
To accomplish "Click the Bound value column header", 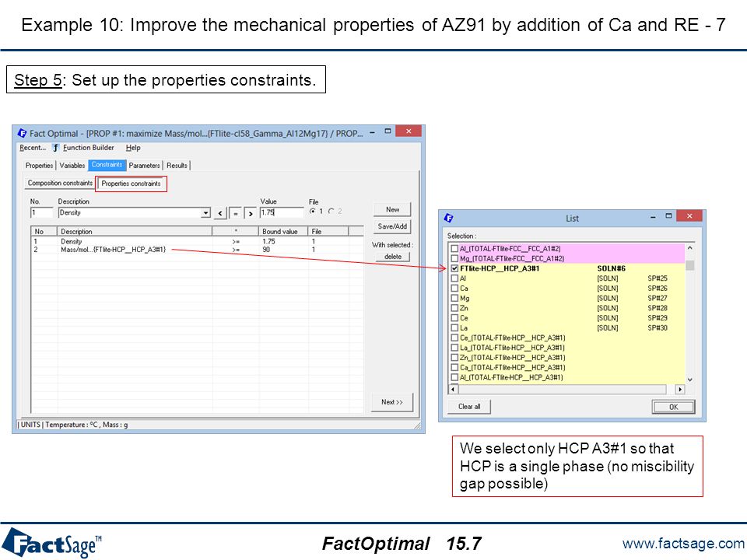I will click(283, 232).
